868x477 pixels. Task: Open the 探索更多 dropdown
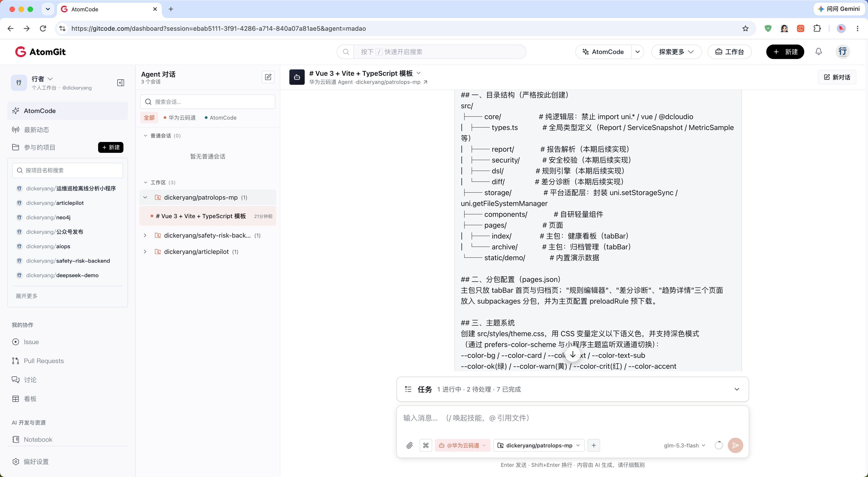tap(676, 52)
